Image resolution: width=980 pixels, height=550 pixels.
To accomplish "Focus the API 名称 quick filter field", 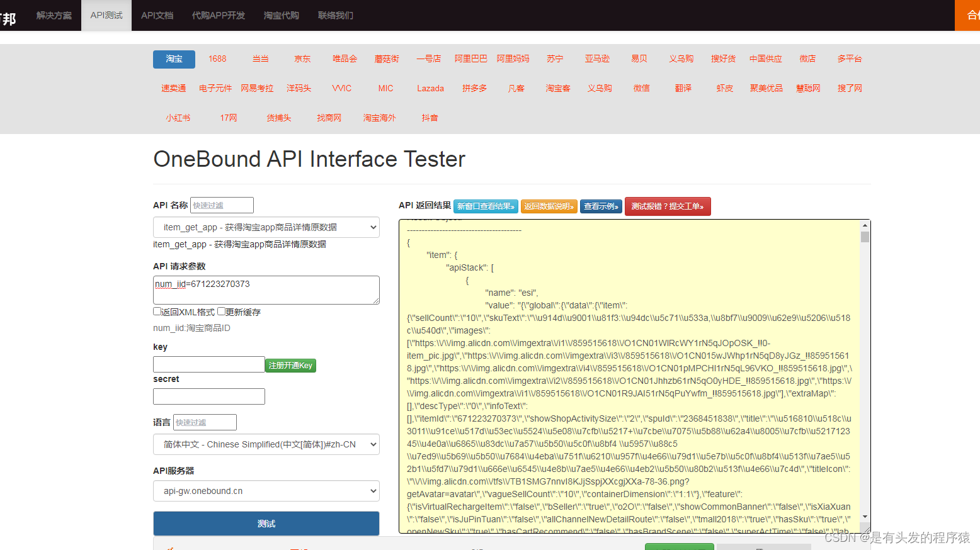I will [222, 205].
